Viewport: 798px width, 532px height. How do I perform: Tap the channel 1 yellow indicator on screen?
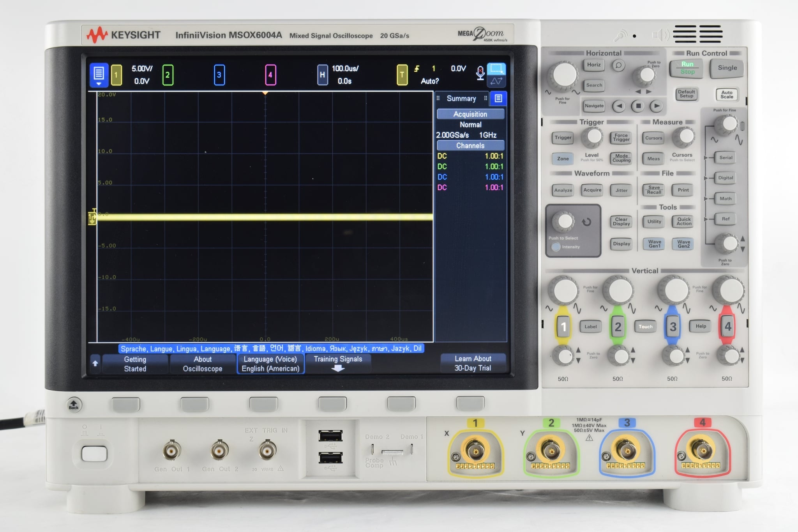[116, 75]
